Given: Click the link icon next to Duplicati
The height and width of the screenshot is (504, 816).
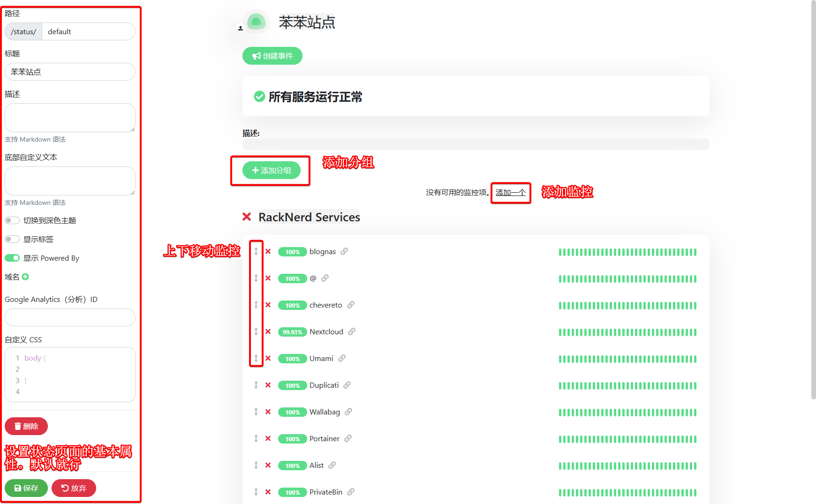Looking at the screenshot, I should pos(347,385).
